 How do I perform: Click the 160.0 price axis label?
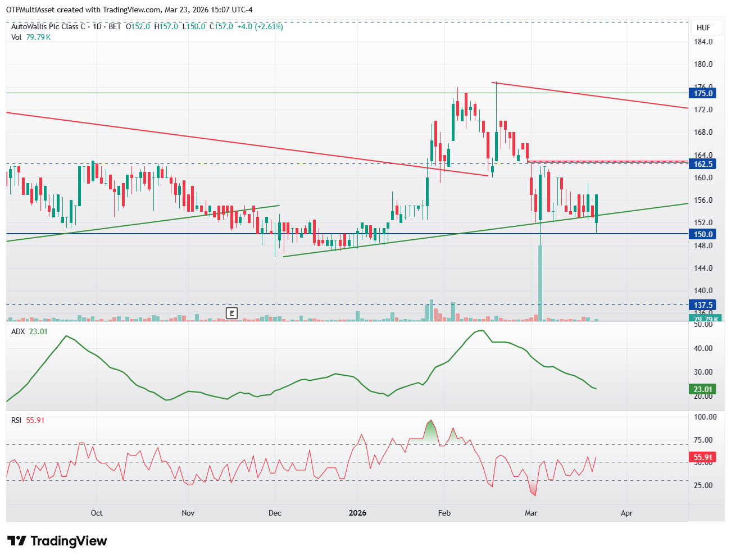click(x=703, y=177)
